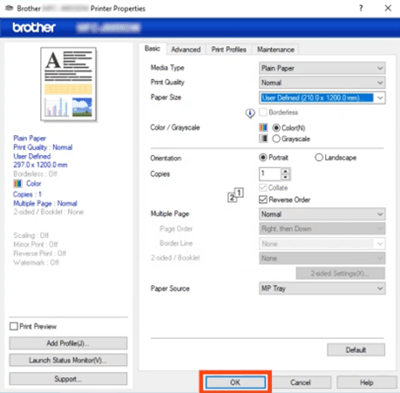Click the document preview thumbnail
The height and width of the screenshot is (393, 400).
(68, 84)
